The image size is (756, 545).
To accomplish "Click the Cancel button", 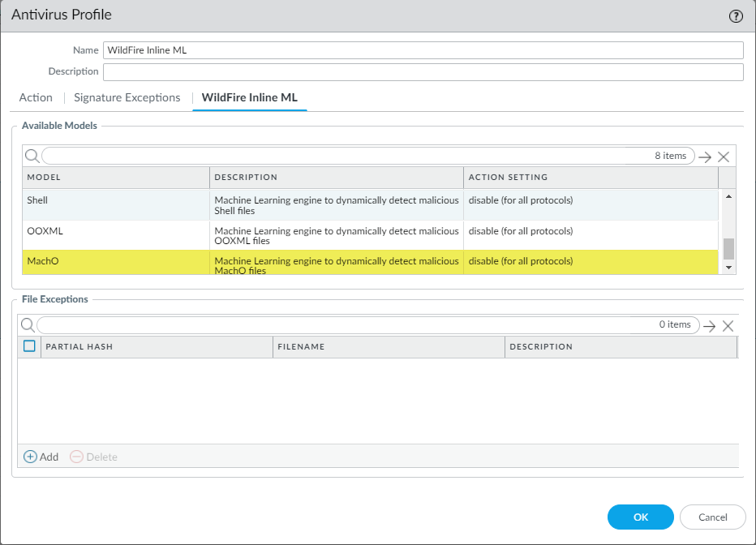I will click(712, 517).
